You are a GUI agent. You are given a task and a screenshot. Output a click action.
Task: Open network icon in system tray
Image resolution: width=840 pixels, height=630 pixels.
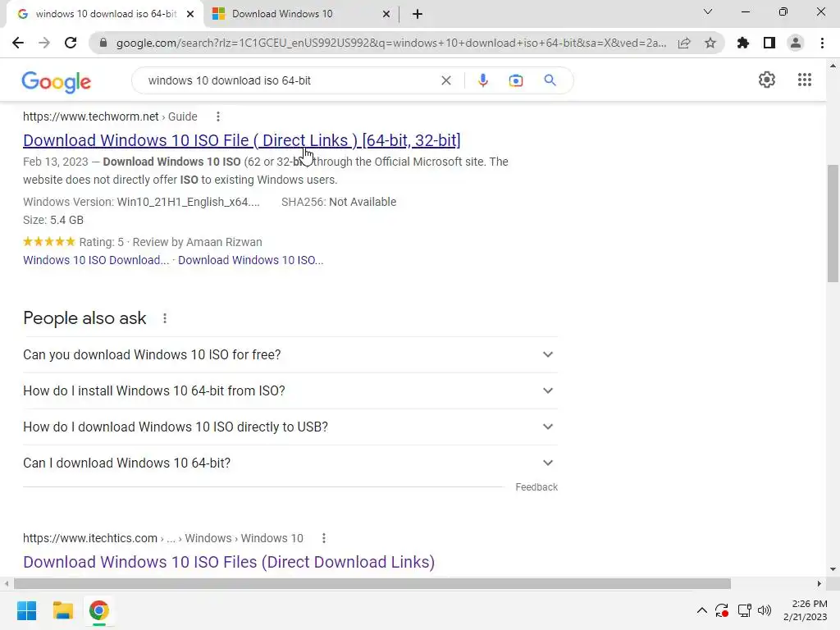744,610
